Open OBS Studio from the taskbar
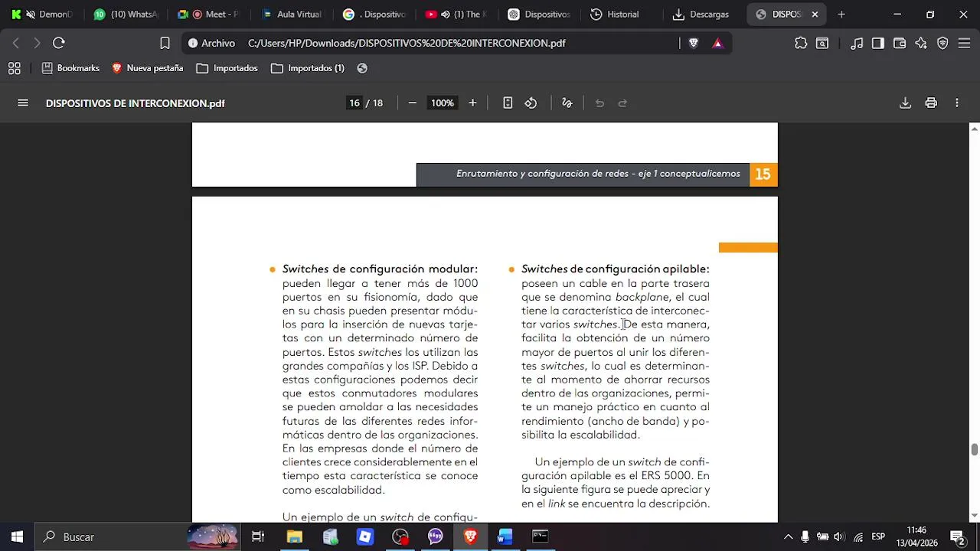Image resolution: width=980 pixels, height=551 pixels. tap(400, 536)
